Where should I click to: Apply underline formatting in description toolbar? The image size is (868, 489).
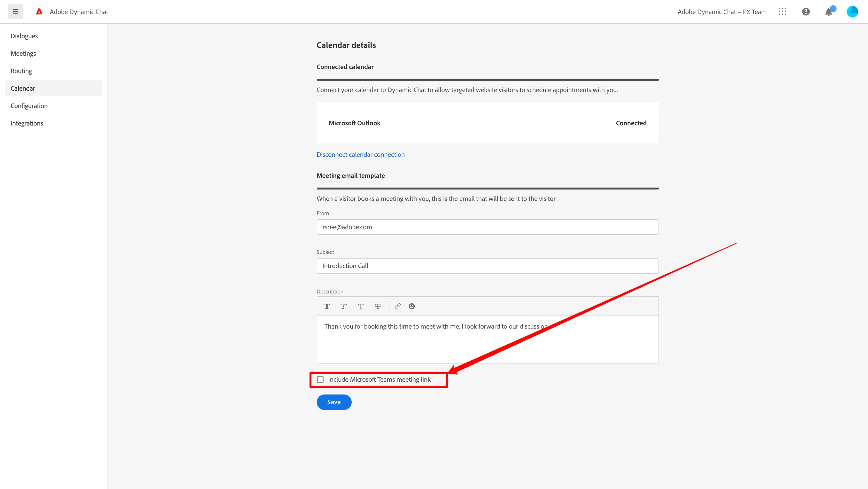point(361,306)
